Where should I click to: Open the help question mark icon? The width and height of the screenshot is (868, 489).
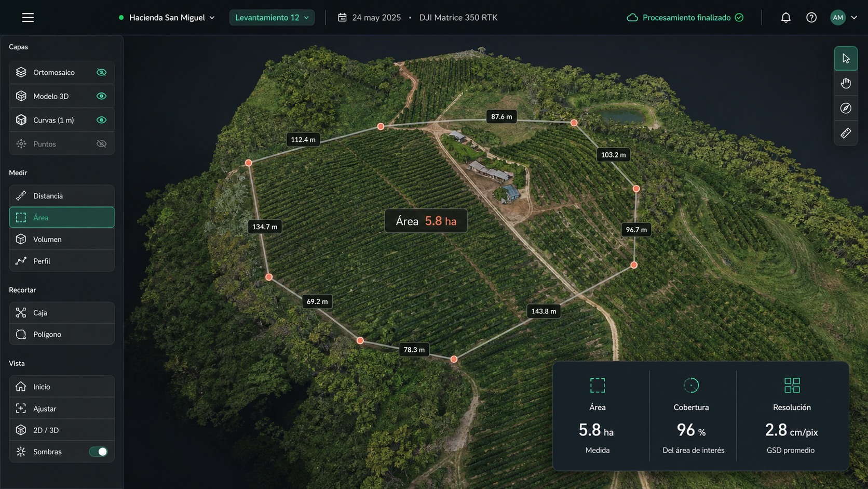(x=811, y=18)
